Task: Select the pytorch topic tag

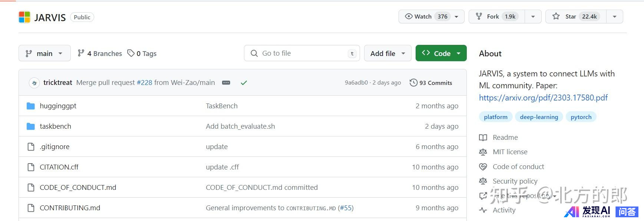Action: coord(581,117)
